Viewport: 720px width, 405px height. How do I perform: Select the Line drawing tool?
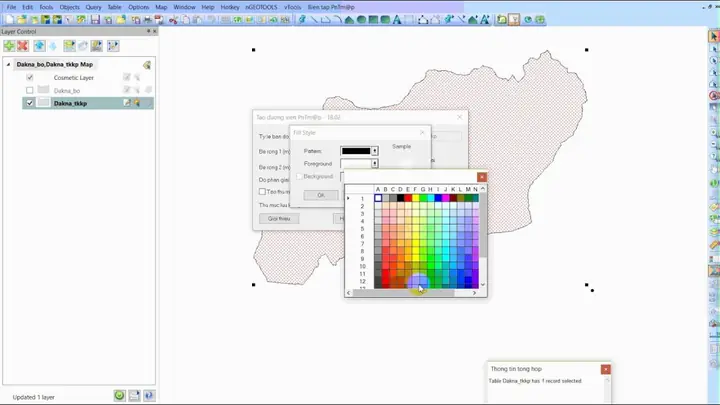(314, 20)
